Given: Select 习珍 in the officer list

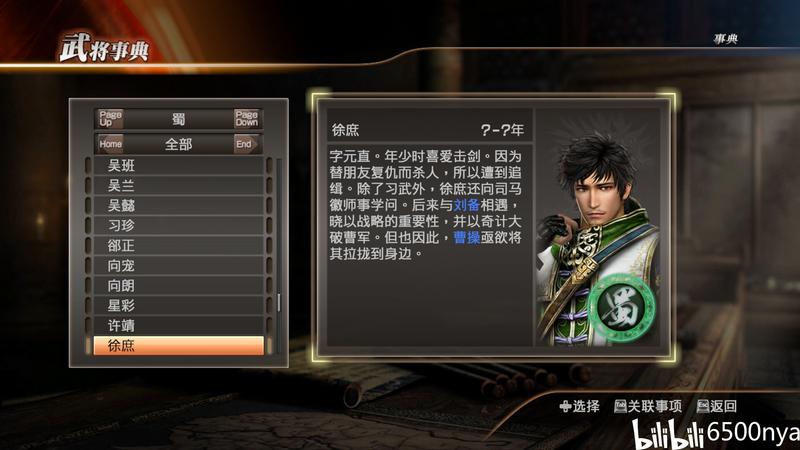Looking at the screenshot, I should (179, 226).
